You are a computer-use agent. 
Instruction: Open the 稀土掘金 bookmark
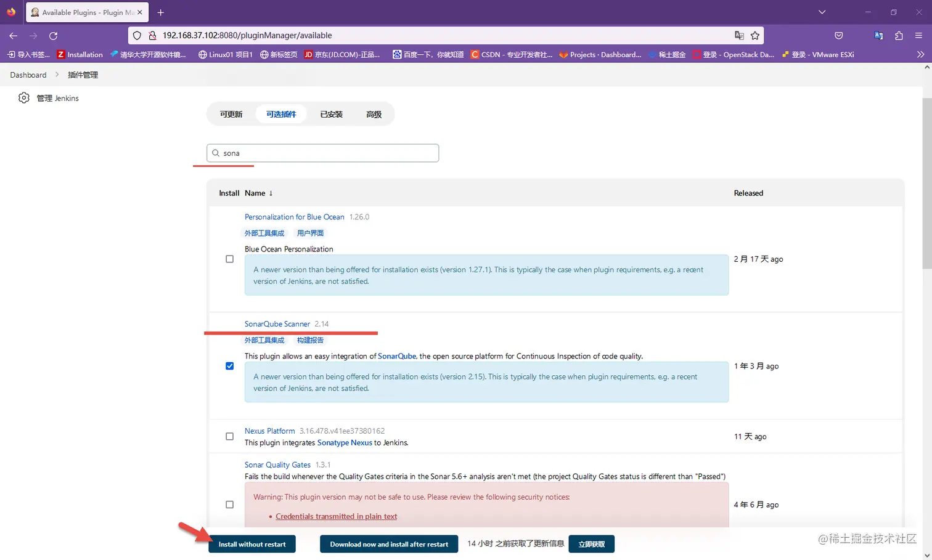(666, 54)
